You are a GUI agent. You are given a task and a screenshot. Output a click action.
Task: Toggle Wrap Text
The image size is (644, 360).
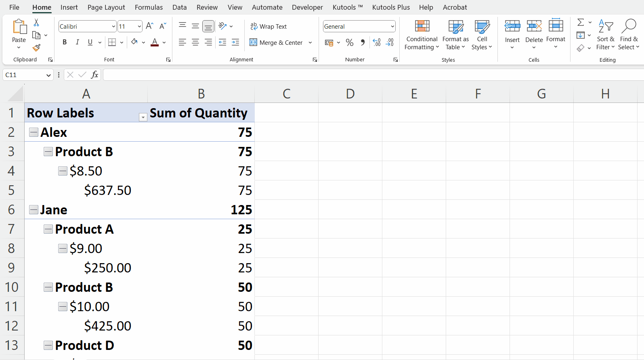(x=269, y=26)
